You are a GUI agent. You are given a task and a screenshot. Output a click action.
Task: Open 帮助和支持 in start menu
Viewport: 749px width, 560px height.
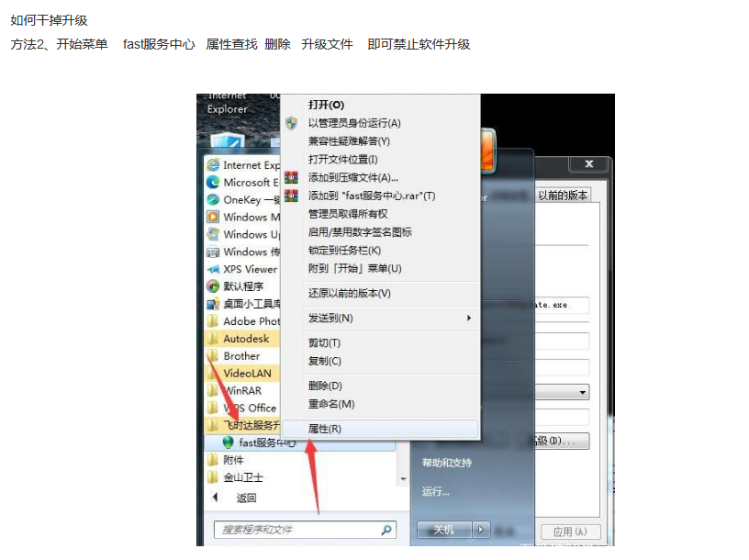[x=447, y=463]
